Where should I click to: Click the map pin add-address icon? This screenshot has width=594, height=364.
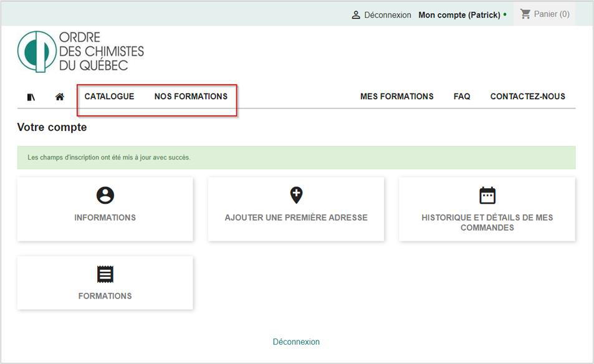[296, 195]
